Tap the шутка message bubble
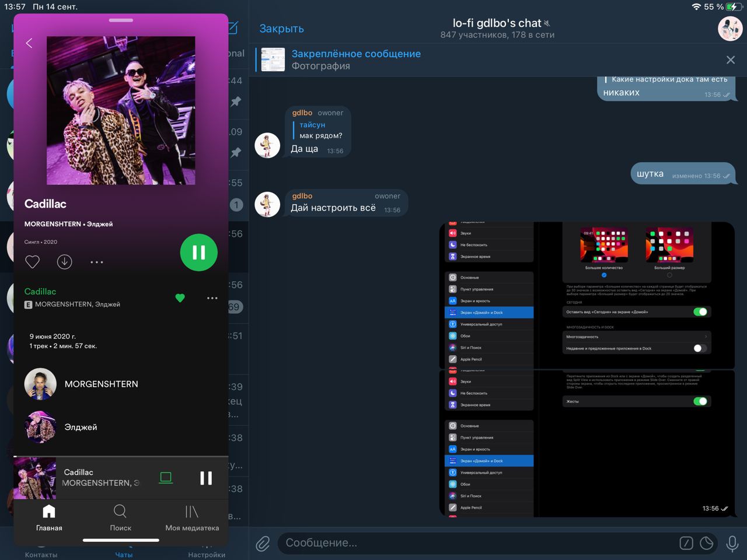Viewport: 747px width, 560px height. (x=683, y=174)
